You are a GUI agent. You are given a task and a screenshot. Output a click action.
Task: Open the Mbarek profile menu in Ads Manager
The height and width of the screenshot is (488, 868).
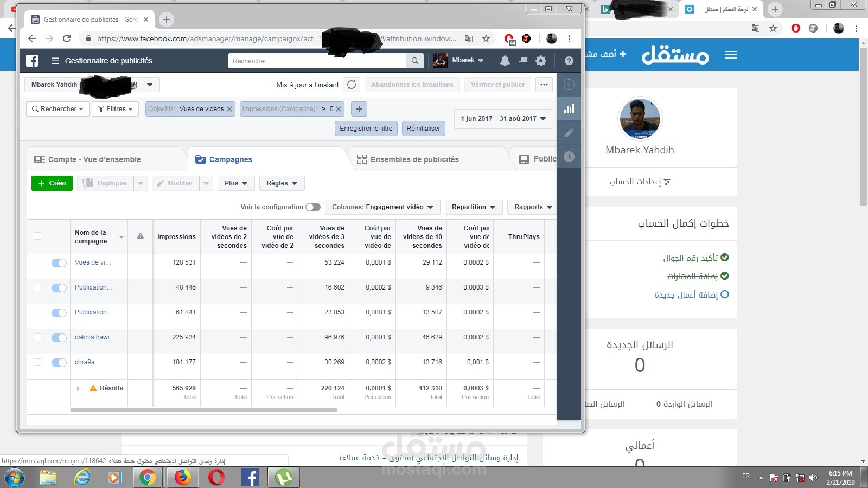click(x=458, y=61)
